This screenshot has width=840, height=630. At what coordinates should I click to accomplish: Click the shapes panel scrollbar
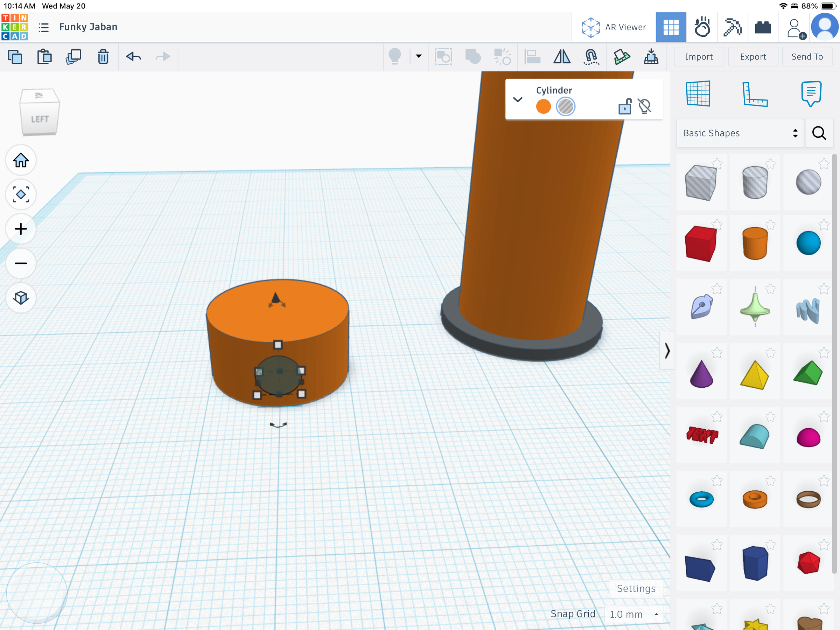coord(834,364)
